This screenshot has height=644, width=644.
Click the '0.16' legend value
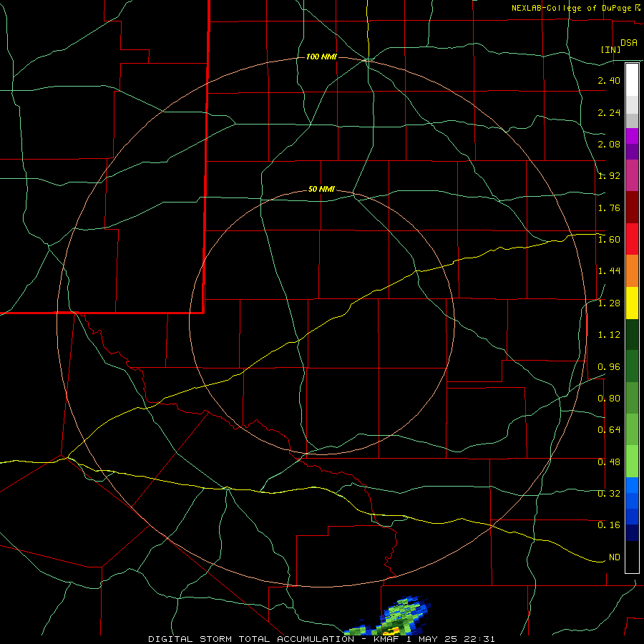[x=609, y=525]
